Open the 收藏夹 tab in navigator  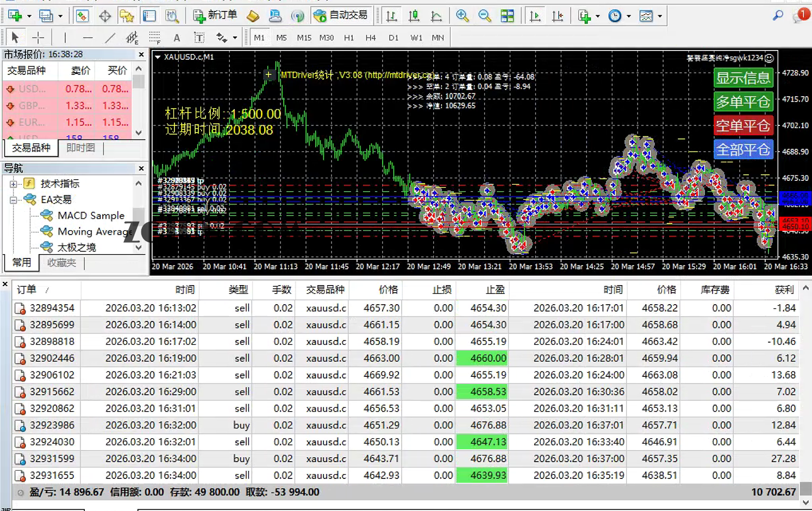[61, 263]
